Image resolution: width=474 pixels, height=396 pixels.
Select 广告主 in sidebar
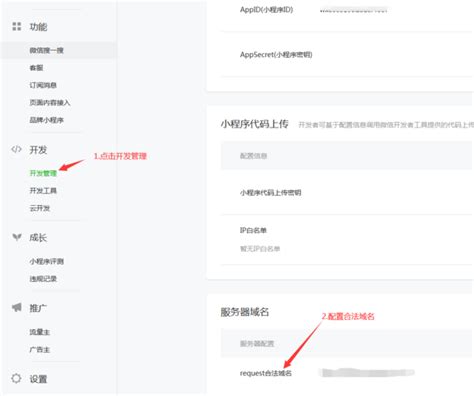[40, 349]
